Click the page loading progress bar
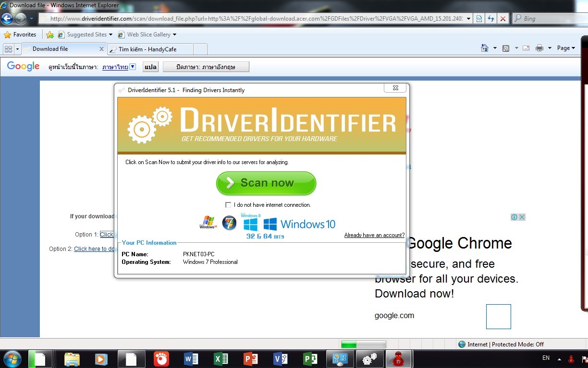Image resolution: width=588 pixels, height=368 pixels. tap(363, 344)
